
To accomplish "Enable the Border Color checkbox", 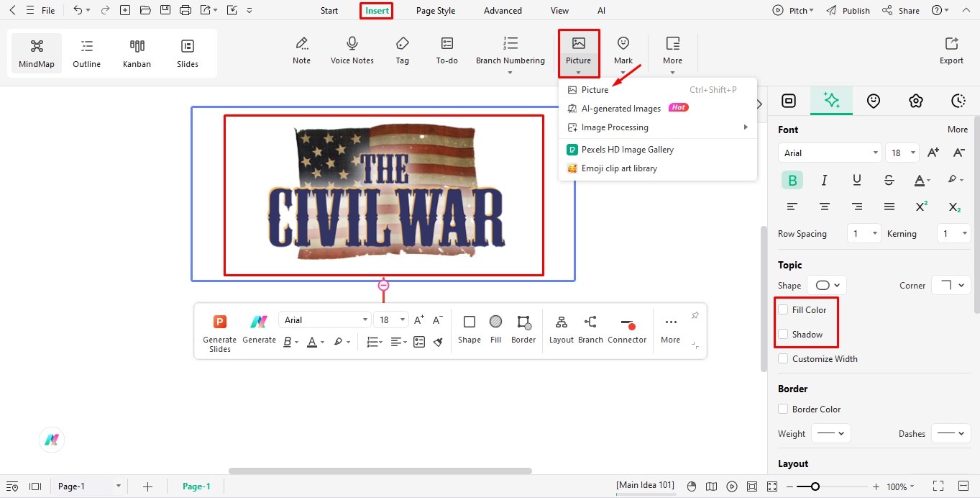I will click(783, 409).
